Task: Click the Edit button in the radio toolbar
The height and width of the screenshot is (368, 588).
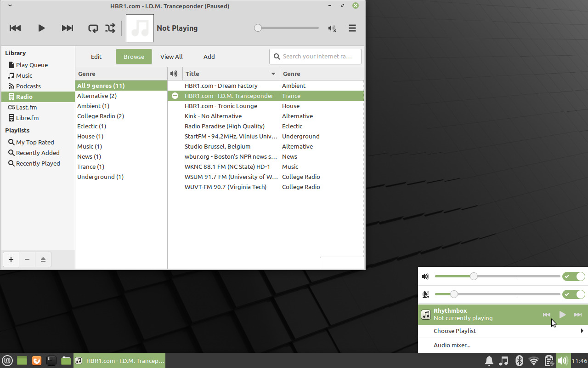Action: (x=96, y=57)
